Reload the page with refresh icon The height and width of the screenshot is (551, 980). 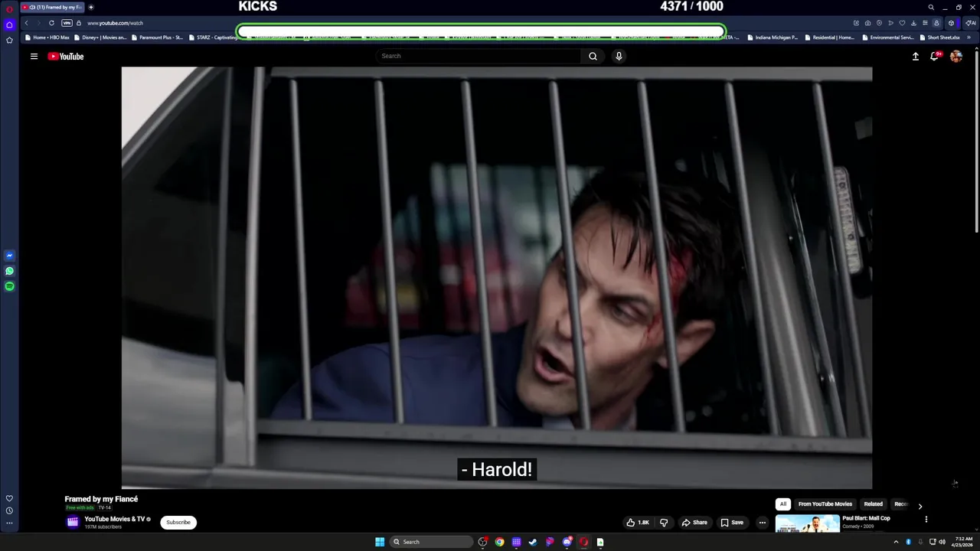(x=51, y=23)
